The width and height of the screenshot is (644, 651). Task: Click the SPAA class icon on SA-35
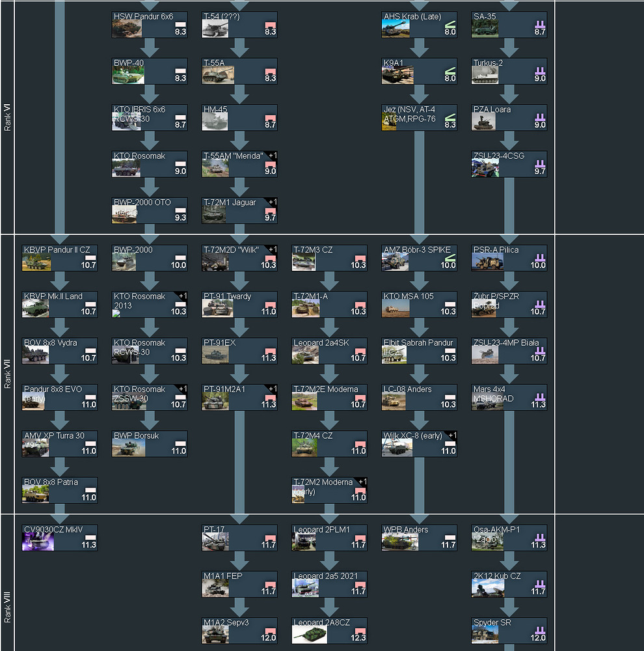[x=540, y=23]
